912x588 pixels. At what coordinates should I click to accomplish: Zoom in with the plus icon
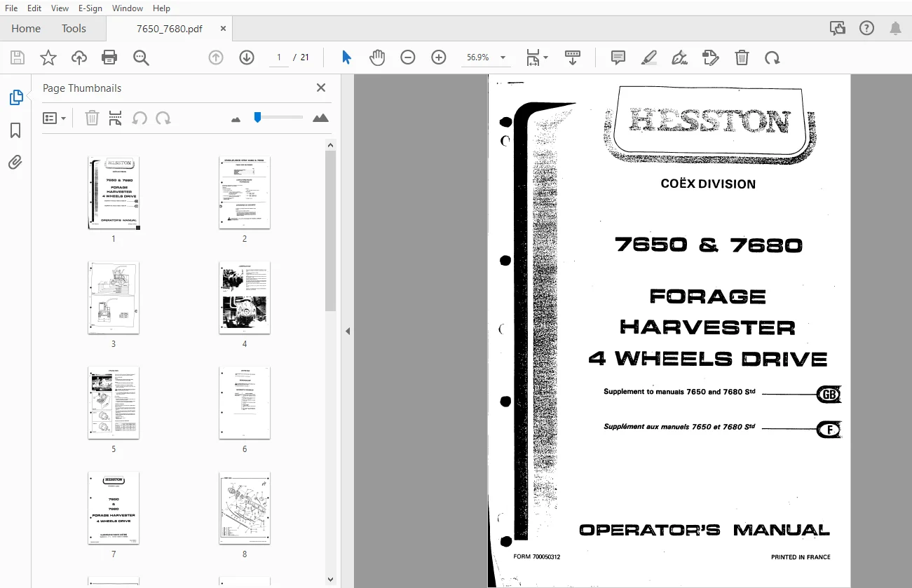pos(439,57)
